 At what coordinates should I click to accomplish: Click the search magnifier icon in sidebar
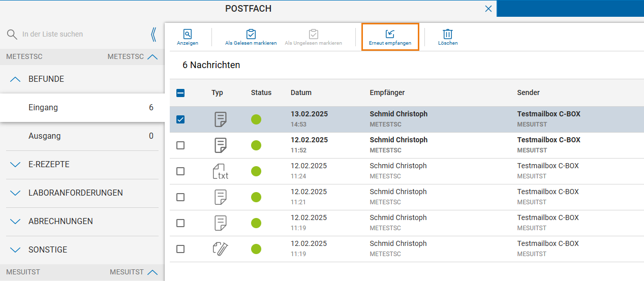point(12,34)
